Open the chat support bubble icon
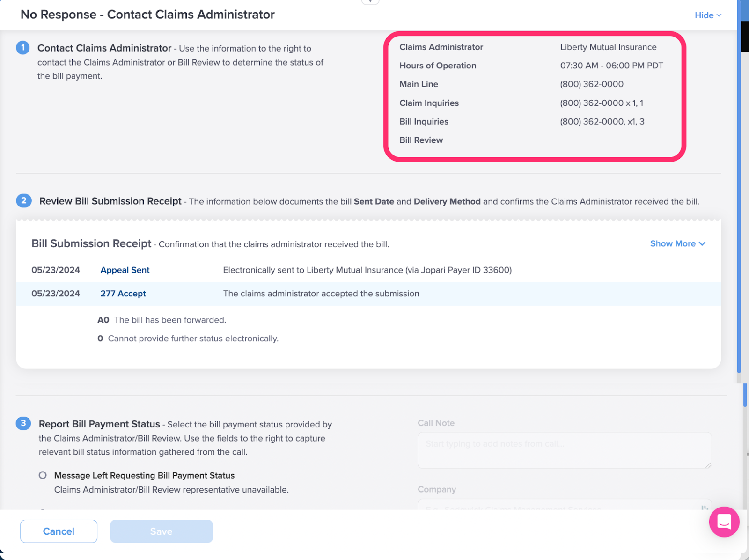This screenshot has height=560, width=749. (724, 522)
